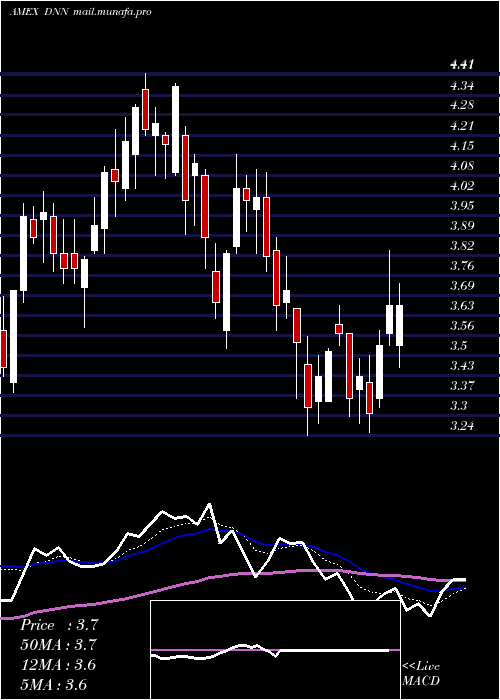The width and height of the screenshot is (500, 700).
Task: Click the '<<Live MACD' label
Action: tap(421, 673)
